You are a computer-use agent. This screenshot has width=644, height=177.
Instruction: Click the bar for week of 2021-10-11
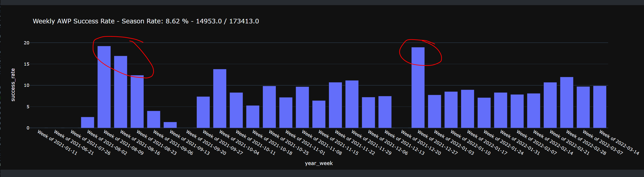tap(236, 110)
